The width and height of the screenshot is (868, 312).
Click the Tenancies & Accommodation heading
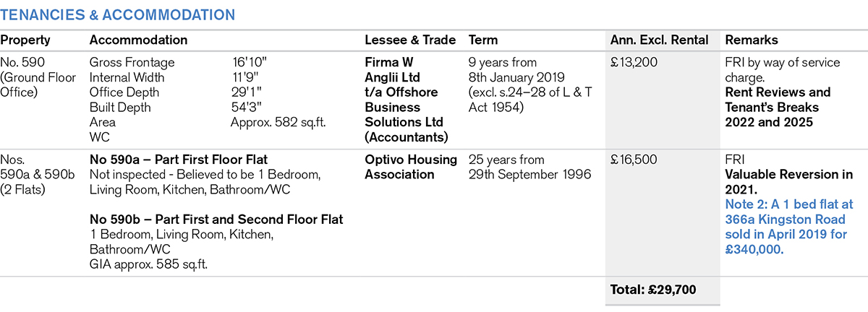[117, 14]
